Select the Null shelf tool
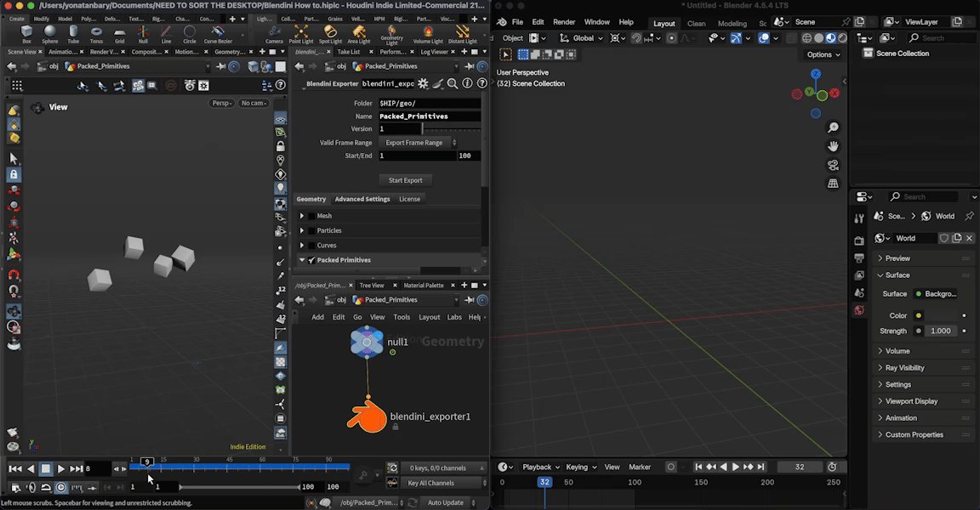Image resolution: width=980 pixels, height=510 pixels. point(143,34)
